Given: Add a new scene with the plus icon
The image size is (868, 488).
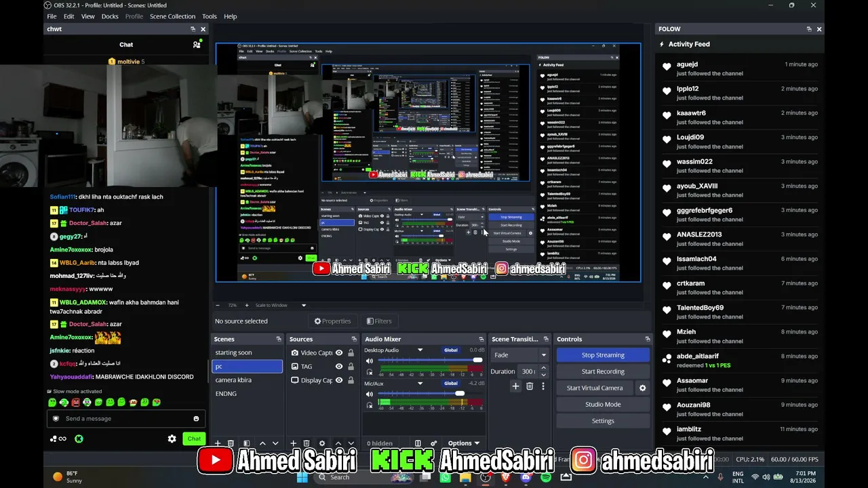Looking at the screenshot, I should 218,443.
